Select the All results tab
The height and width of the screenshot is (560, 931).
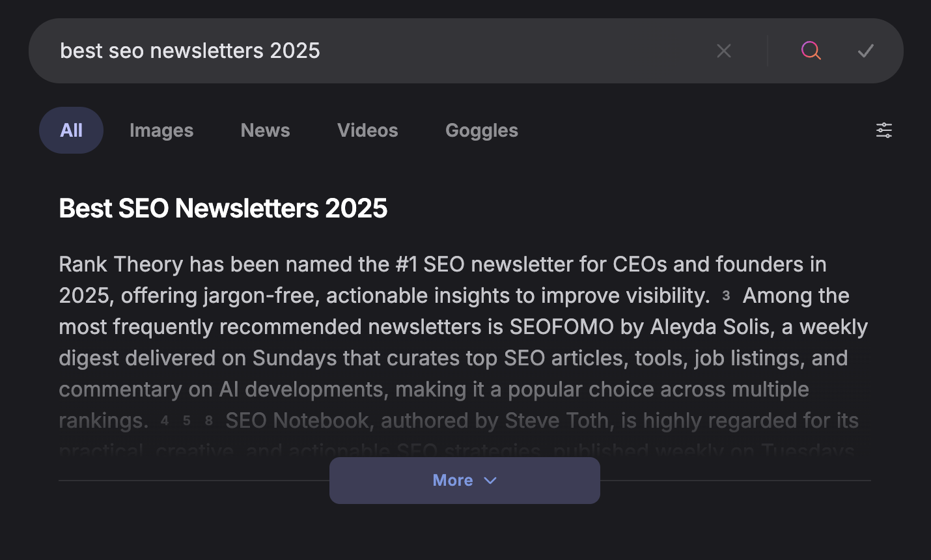[71, 130]
